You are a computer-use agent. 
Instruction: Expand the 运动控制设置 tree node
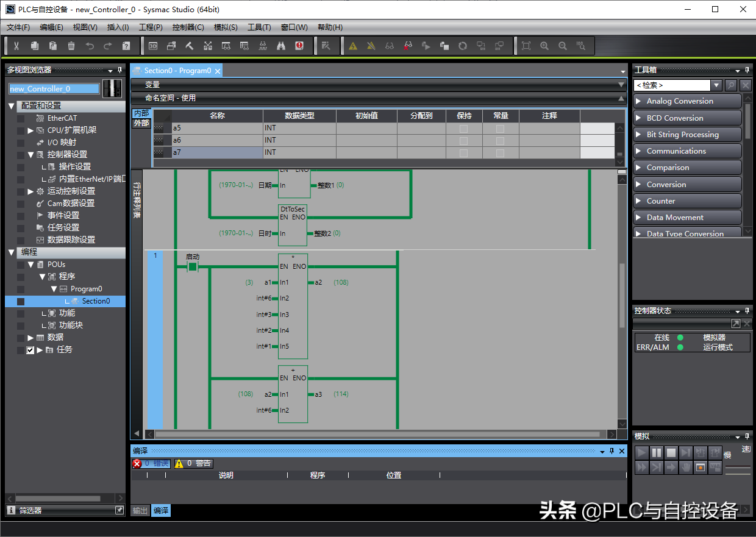point(30,191)
